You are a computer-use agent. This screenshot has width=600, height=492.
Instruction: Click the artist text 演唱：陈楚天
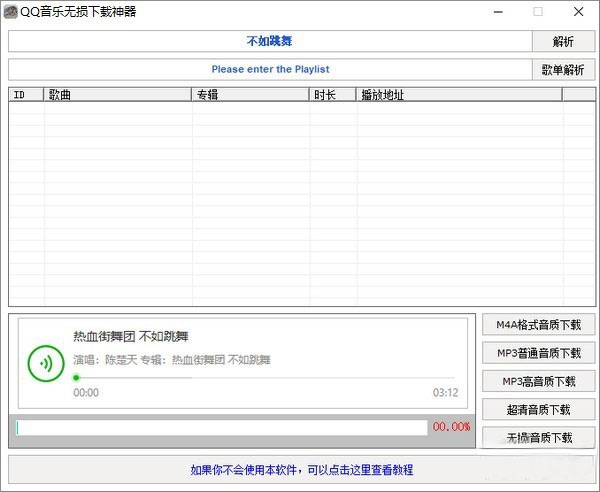tap(105, 360)
